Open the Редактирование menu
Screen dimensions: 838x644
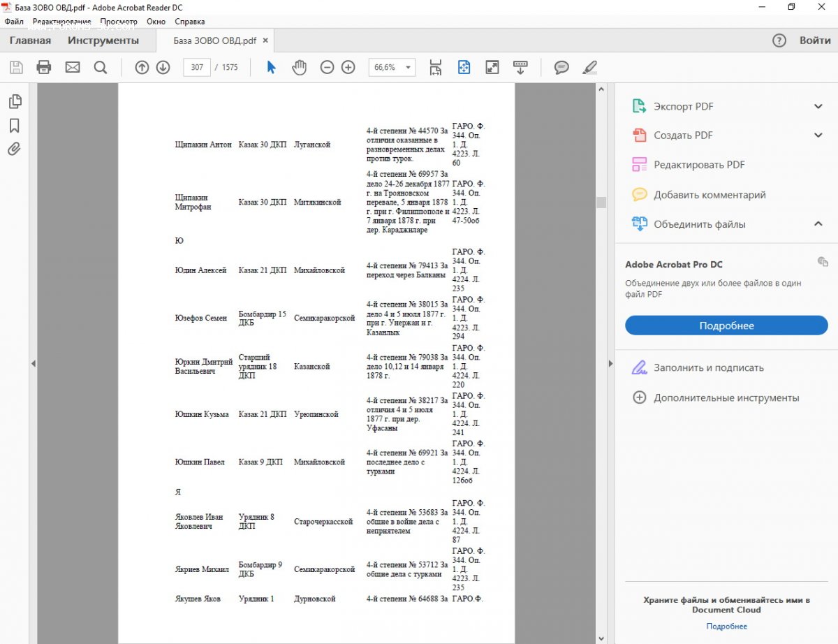click(x=61, y=22)
